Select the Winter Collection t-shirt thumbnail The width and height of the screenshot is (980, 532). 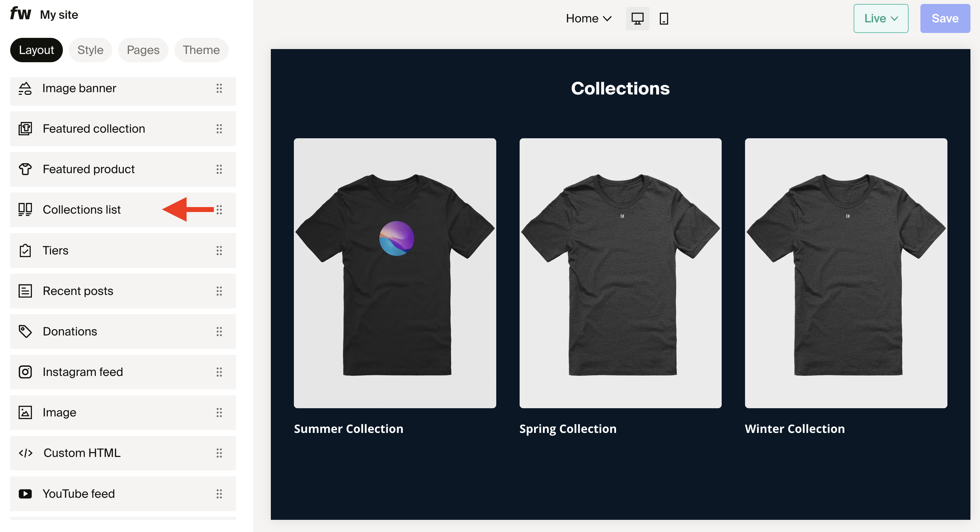click(x=845, y=273)
